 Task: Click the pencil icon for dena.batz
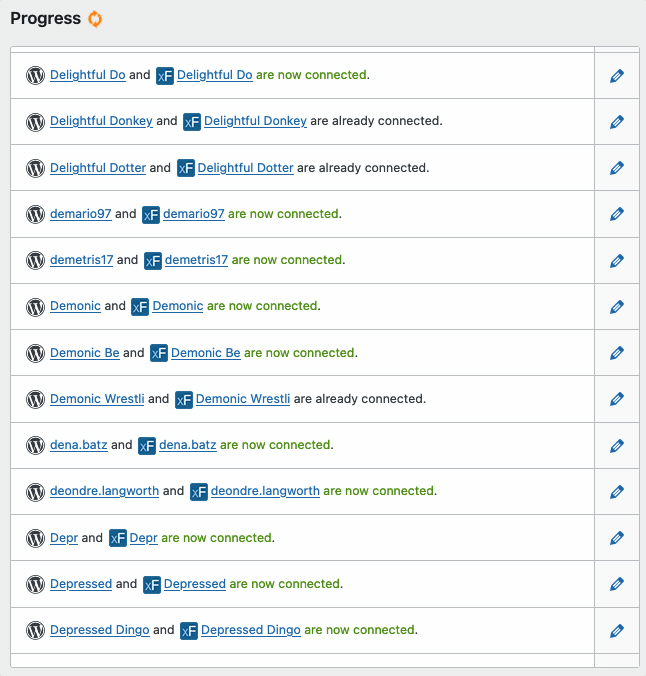tap(617, 446)
